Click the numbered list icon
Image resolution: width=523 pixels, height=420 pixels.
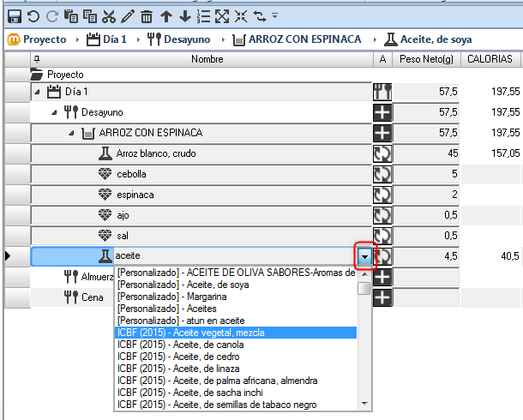pyautogui.click(x=203, y=16)
